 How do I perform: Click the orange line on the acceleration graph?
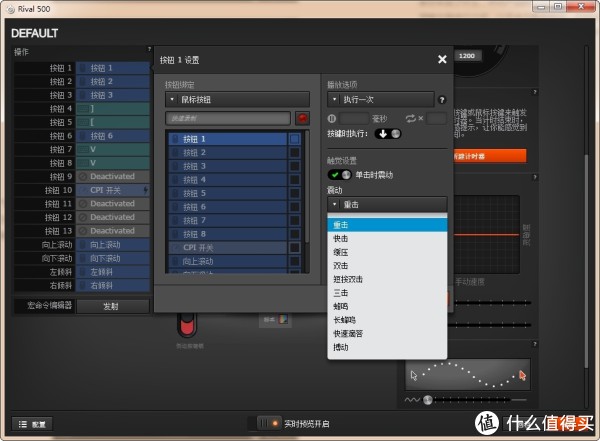point(486,235)
